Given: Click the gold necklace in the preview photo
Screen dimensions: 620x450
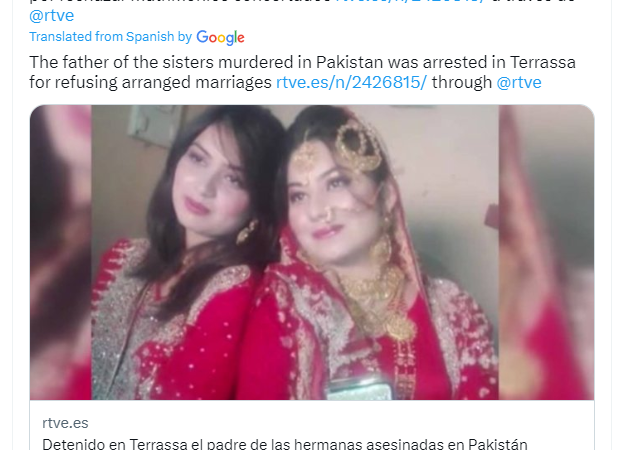Looking at the screenshot, I should click(380, 301).
